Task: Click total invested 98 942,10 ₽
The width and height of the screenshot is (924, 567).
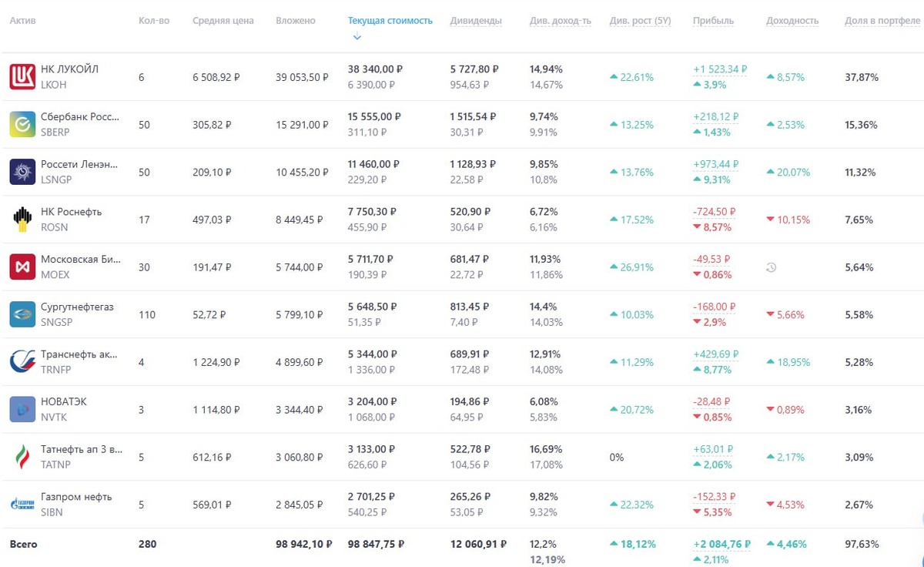Action: (x=304, y=544)
